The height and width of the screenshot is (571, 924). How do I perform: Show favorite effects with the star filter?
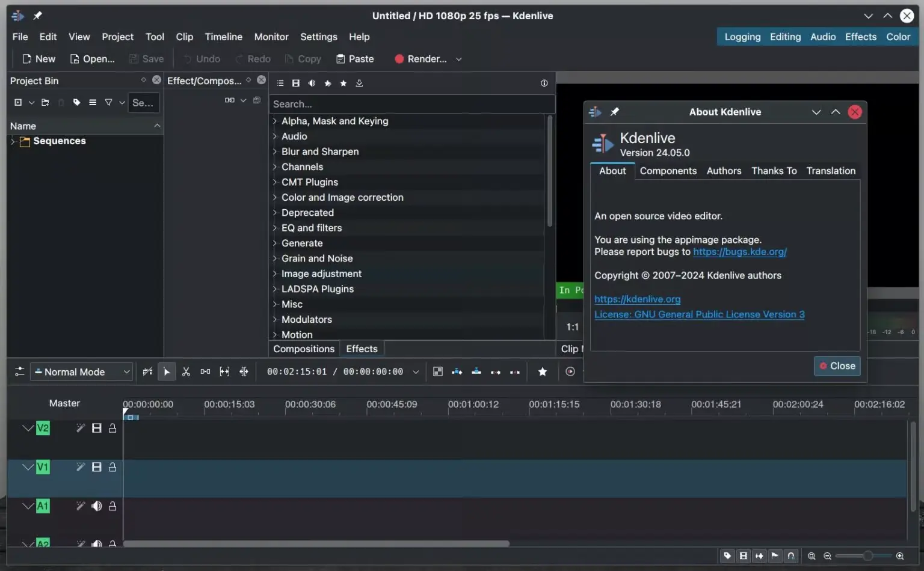(343, 83)
